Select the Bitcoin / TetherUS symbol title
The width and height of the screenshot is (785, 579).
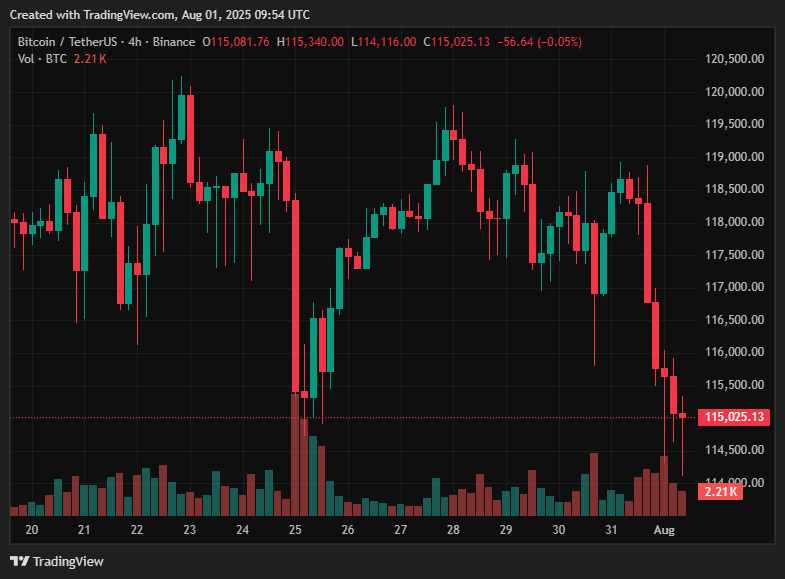(66, 42)
